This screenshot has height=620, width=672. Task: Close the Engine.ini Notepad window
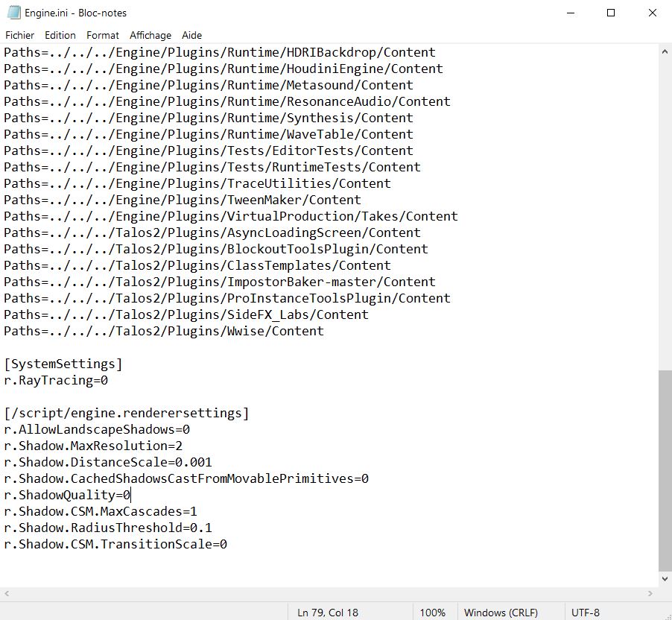point(652,13)
